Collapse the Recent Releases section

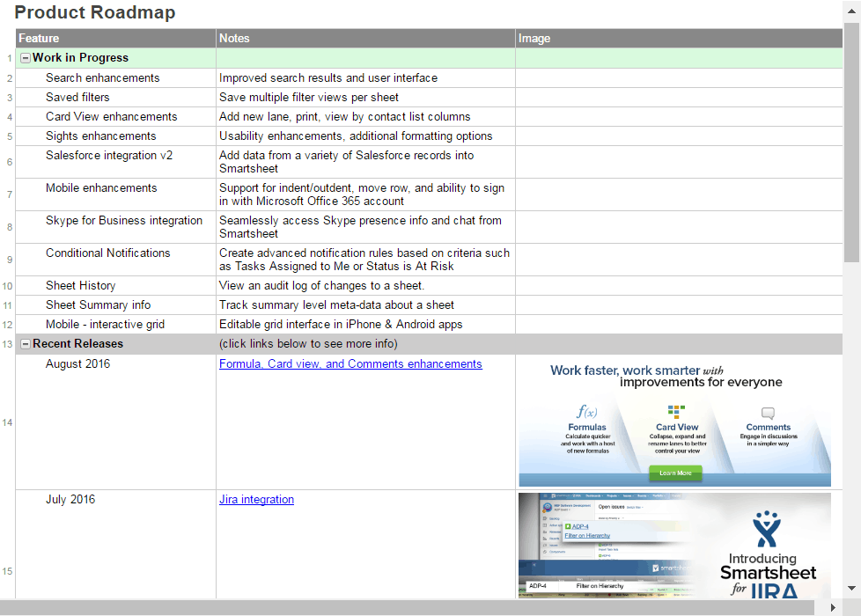tap(26, 344)
